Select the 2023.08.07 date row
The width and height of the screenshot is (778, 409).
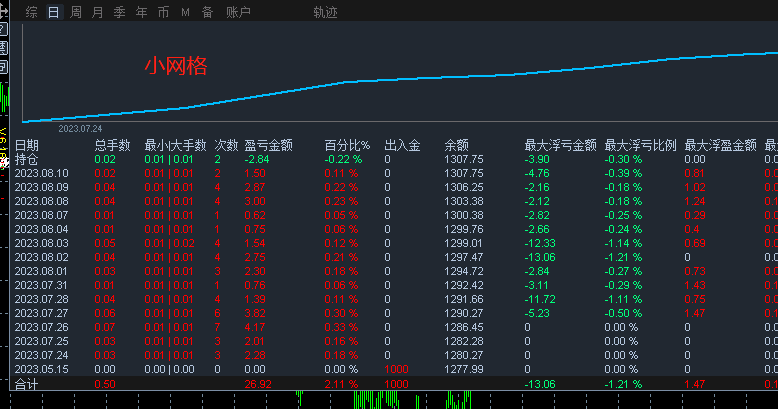393,215
